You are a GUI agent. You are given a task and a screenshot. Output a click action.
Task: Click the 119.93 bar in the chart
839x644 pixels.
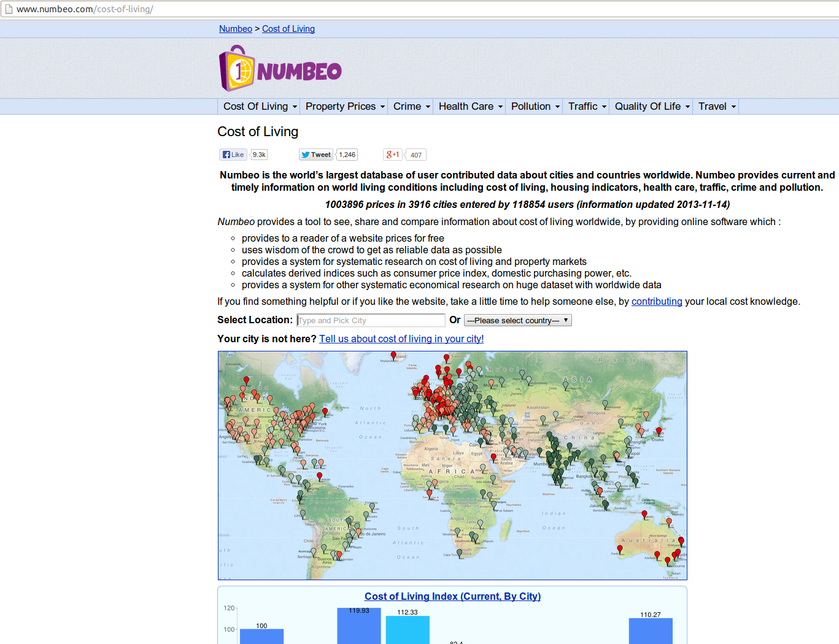(359, 626)
